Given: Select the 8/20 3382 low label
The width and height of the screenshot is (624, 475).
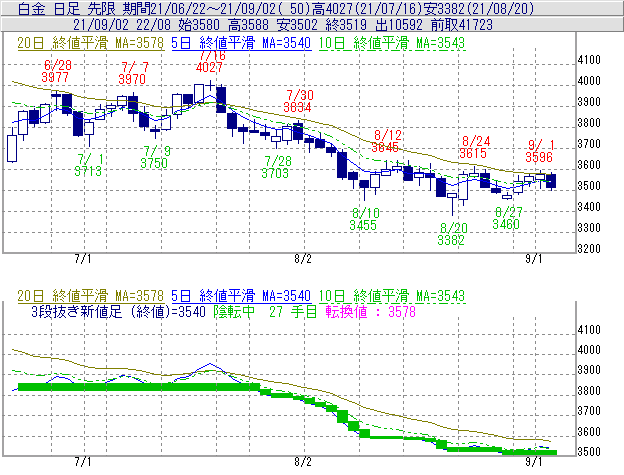Looking at the screenshot, I should 452,234.
